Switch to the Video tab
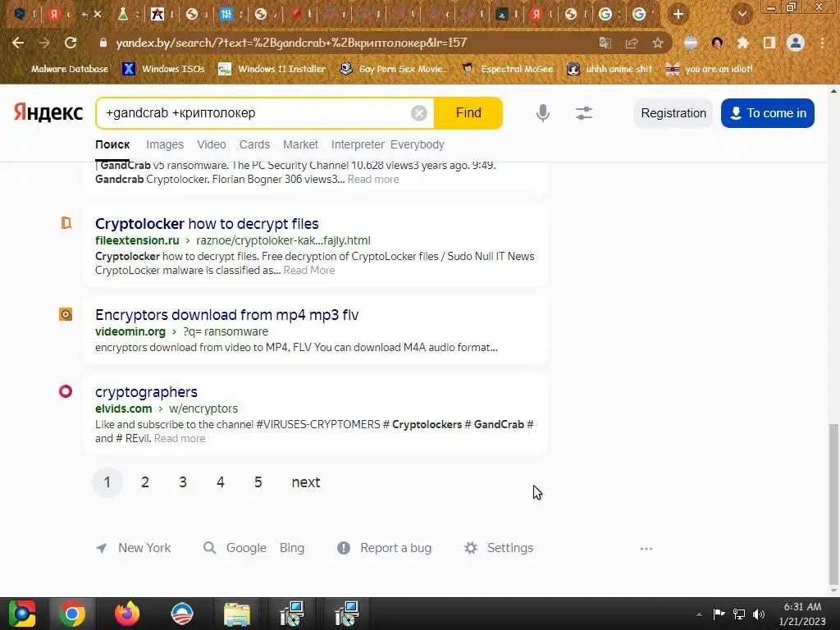This screenshot has height=630, width=840. point(212,144)
